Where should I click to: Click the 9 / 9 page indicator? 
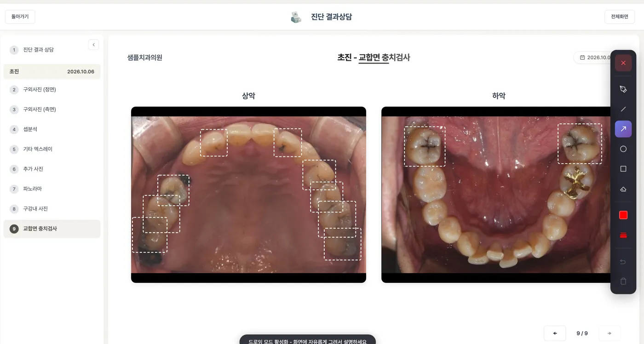(x=582, y=333)
